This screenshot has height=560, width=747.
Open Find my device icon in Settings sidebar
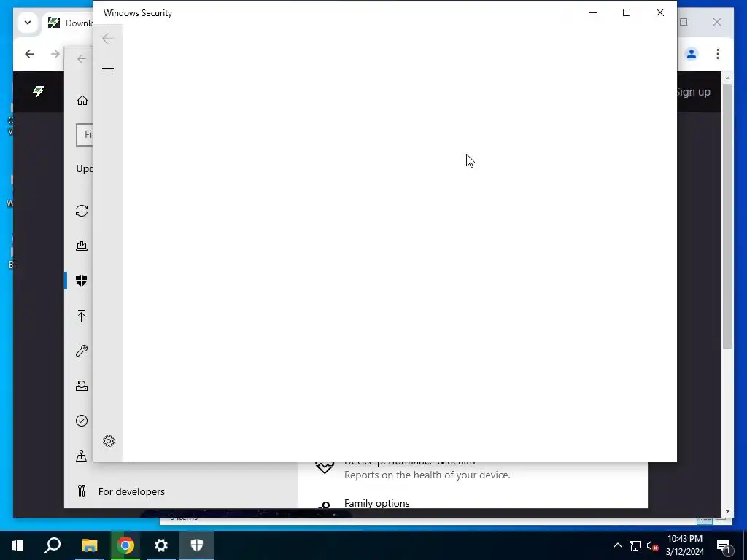point(82,456)
